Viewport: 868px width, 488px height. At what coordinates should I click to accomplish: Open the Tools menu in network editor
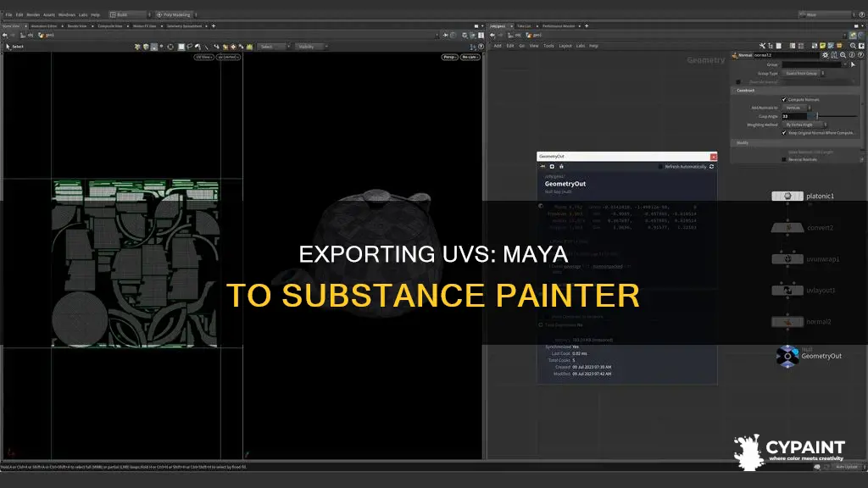tap(548, 46)
